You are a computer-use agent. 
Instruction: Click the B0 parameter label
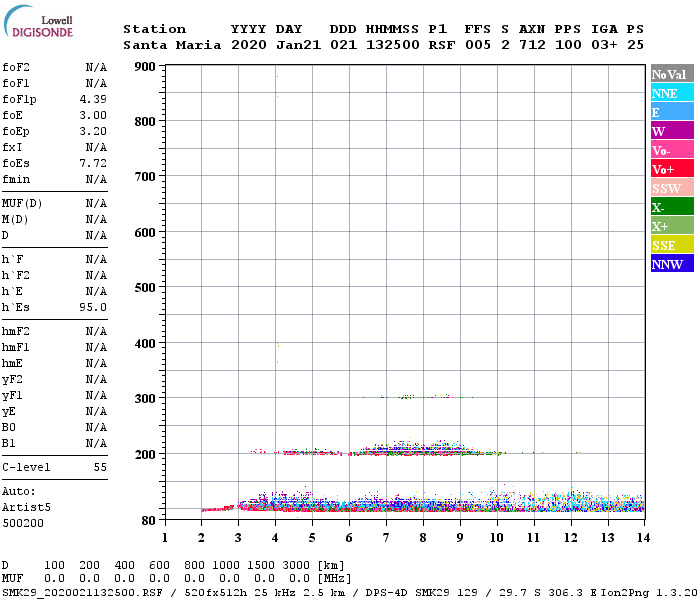pyautogui.click(x=9, y=427)
